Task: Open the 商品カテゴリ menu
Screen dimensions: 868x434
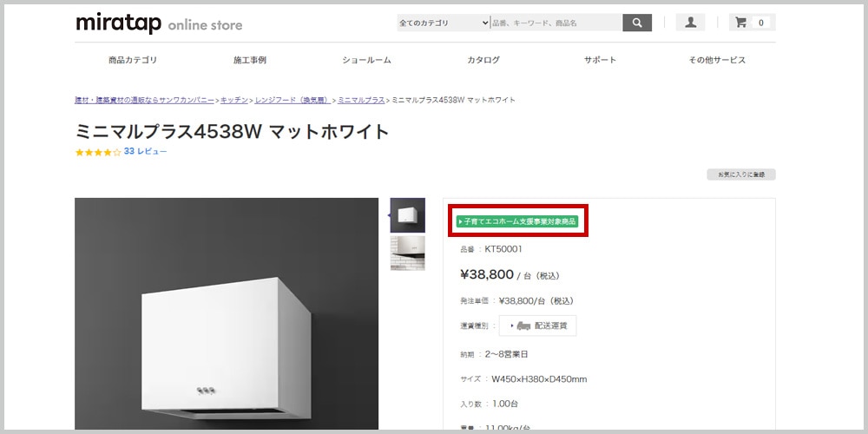Action: [x=133, y=60]
